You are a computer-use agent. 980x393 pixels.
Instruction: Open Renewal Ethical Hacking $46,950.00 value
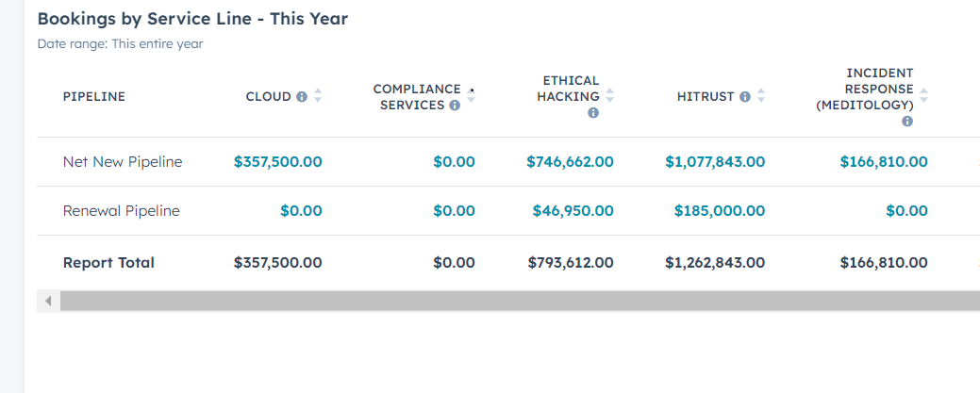[573, 211]
